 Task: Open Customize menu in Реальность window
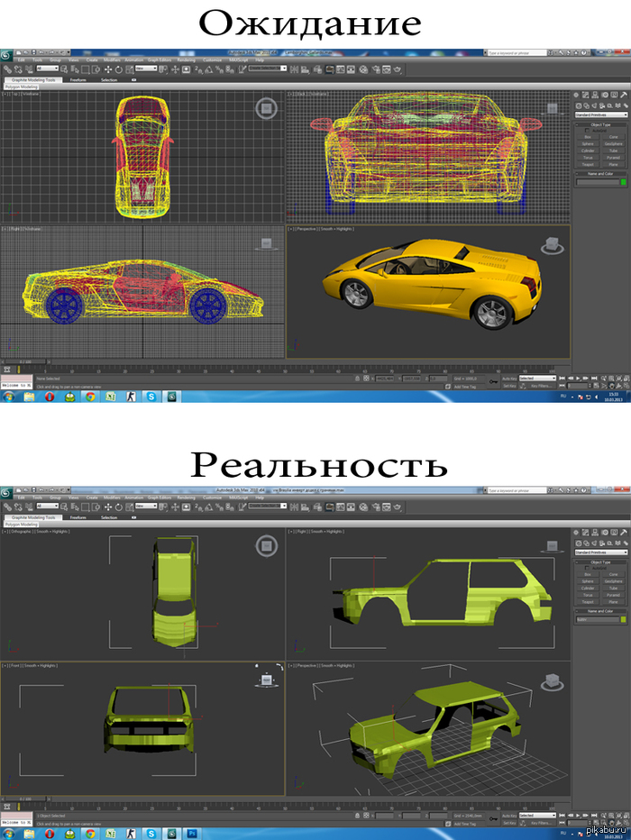(x=212, y=498)
